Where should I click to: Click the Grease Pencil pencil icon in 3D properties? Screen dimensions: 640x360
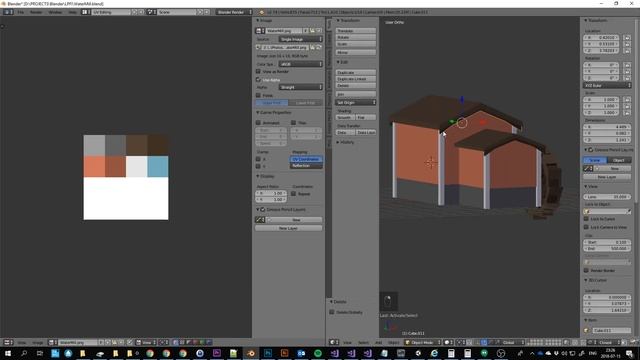[587, 168]
